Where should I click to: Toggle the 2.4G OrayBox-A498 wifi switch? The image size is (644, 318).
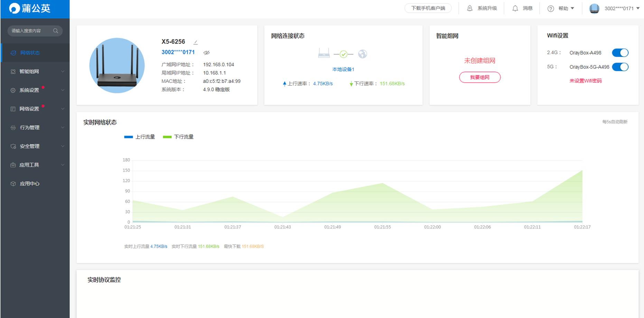click(620, 53)
